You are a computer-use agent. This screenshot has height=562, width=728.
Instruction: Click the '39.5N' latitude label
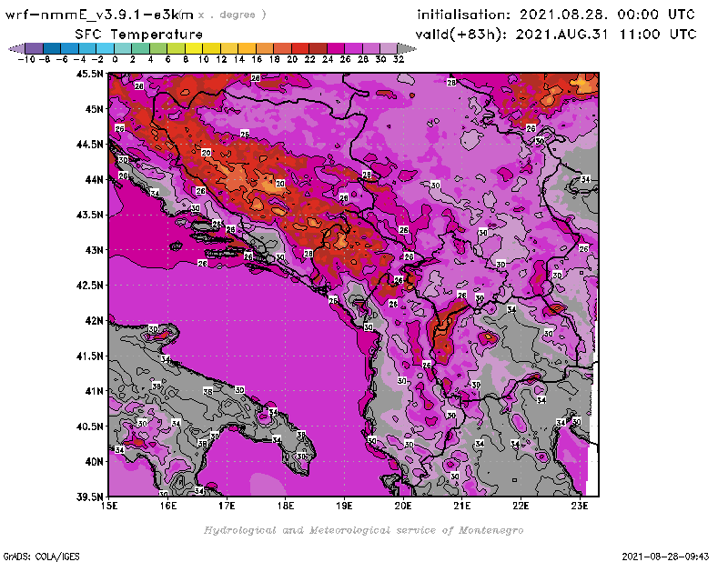(x=89, y=497)
